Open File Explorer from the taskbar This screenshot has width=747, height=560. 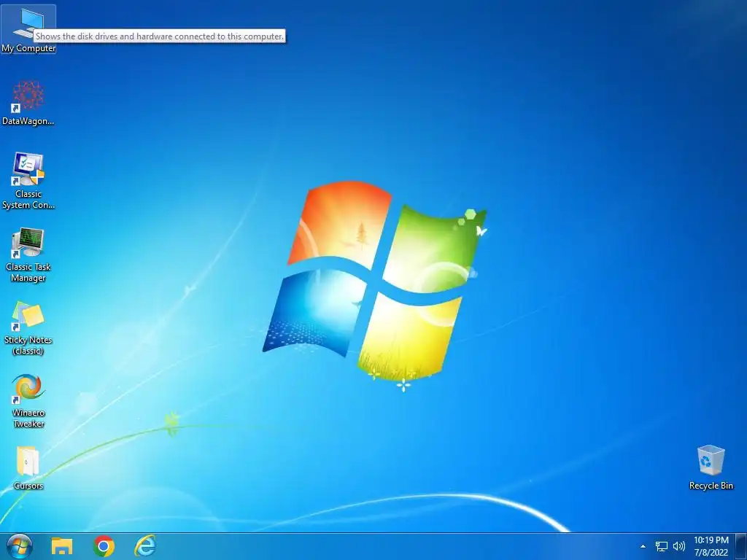point(62,546)
